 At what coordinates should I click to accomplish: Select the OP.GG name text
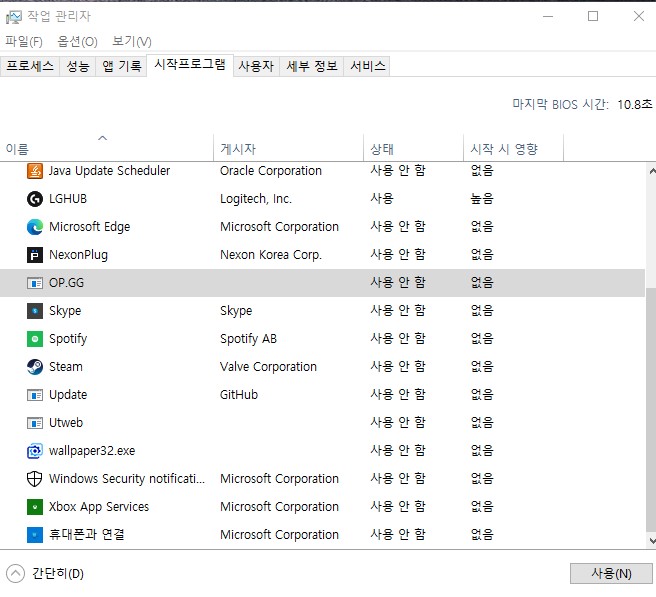pos(66,283)
